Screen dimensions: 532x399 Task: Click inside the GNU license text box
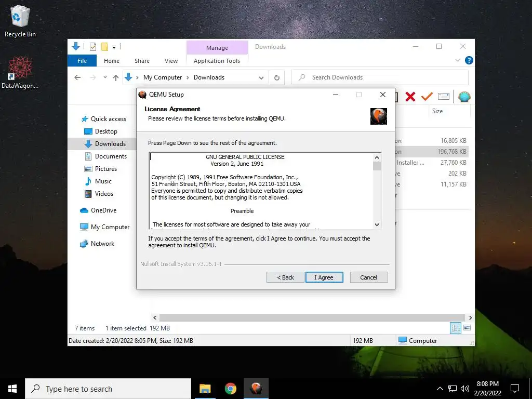(x=261, y=191)
